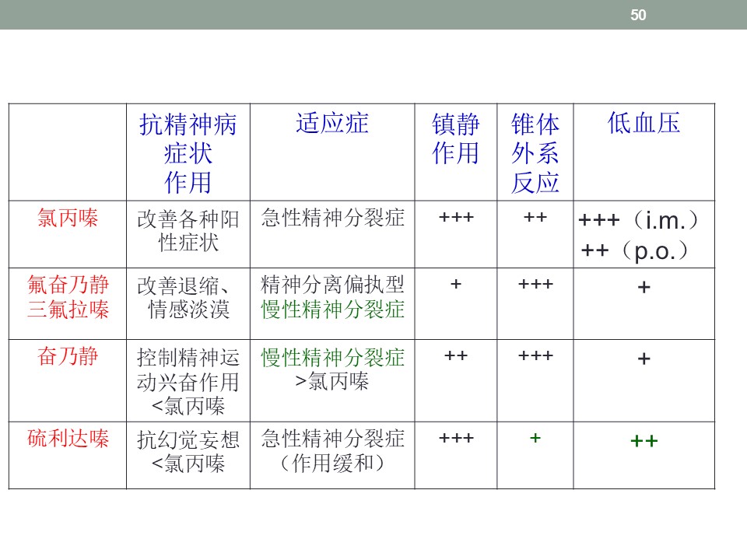The height and width of the screenshot is (560, 747).
Task: Click the text +++ (i.m.)
Action: (638, 220)
